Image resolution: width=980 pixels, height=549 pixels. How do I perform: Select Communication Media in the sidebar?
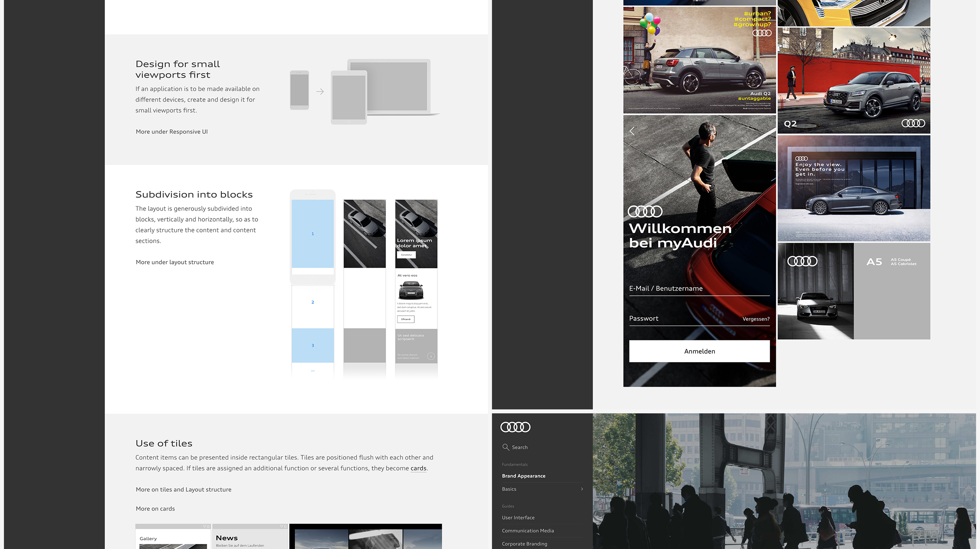coord(528,531)
